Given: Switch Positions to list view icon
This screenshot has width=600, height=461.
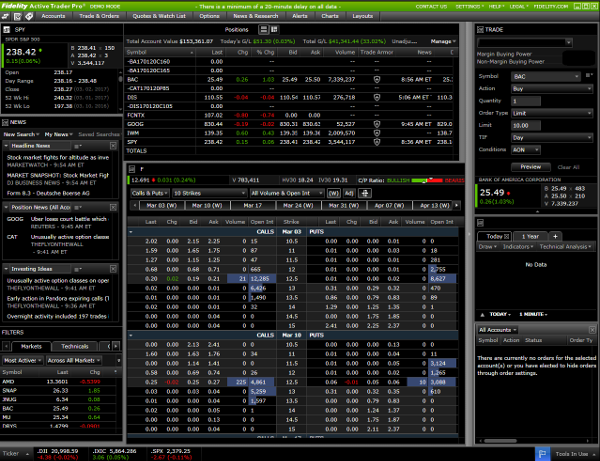Looking at the screenshot, I should coord(264,29).
